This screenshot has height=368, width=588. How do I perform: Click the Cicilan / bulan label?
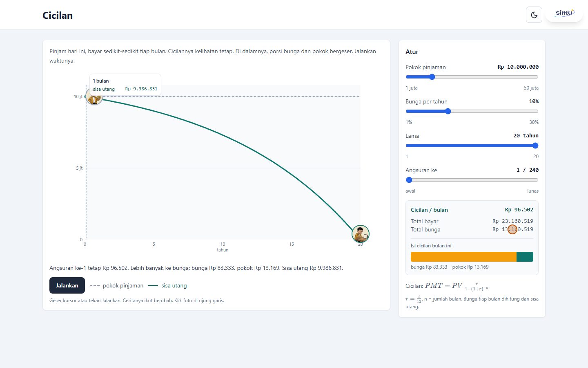[429, 210]
